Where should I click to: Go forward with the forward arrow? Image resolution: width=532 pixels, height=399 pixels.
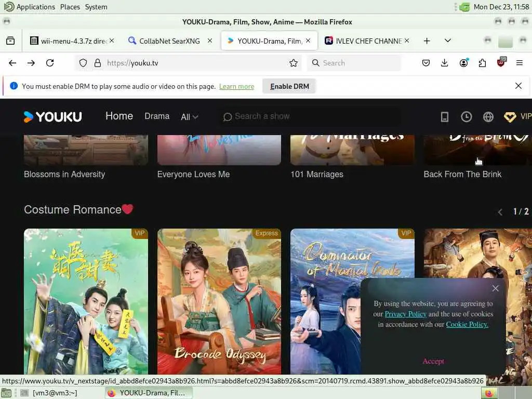point(31,63)
